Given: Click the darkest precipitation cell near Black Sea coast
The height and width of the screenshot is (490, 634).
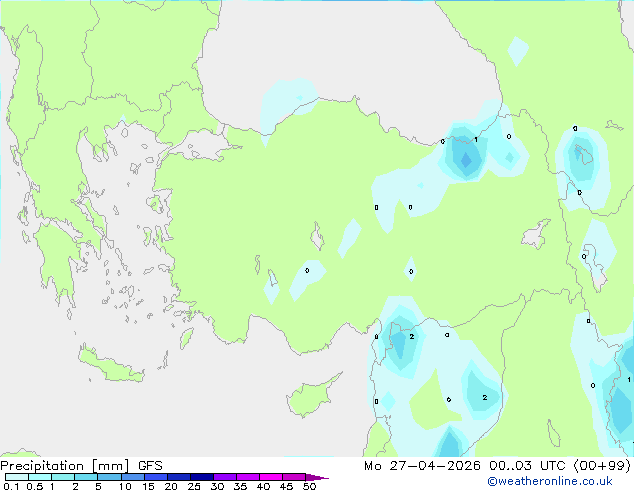Looking at the screenshot, I should 466,160.
